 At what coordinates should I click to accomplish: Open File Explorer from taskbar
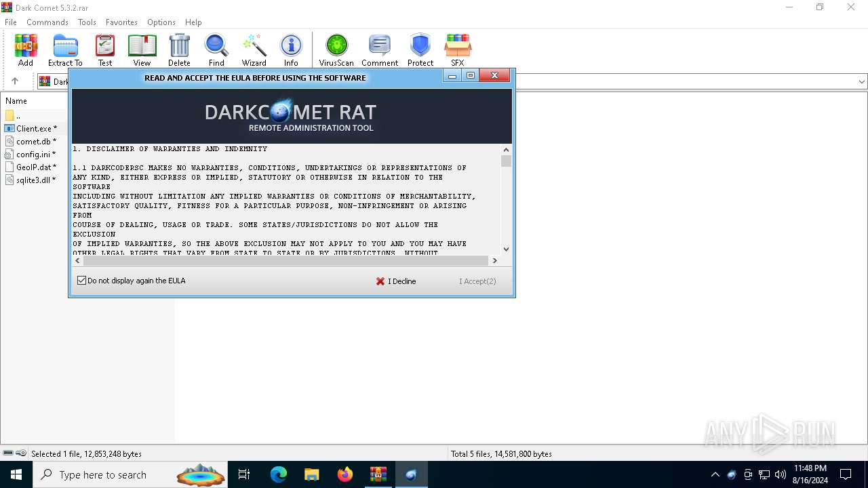click(311, 474)
